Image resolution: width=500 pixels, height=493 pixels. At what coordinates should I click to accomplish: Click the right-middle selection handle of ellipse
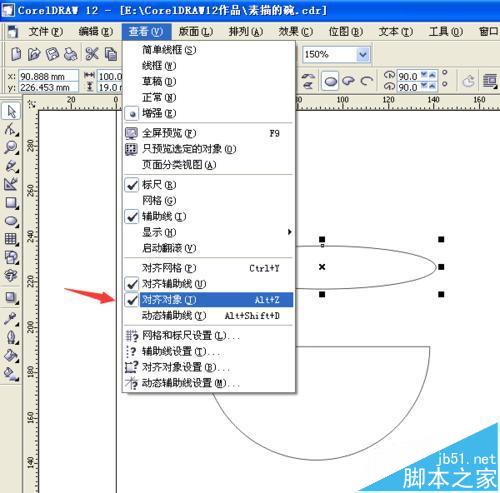click(x=441, y=267)
